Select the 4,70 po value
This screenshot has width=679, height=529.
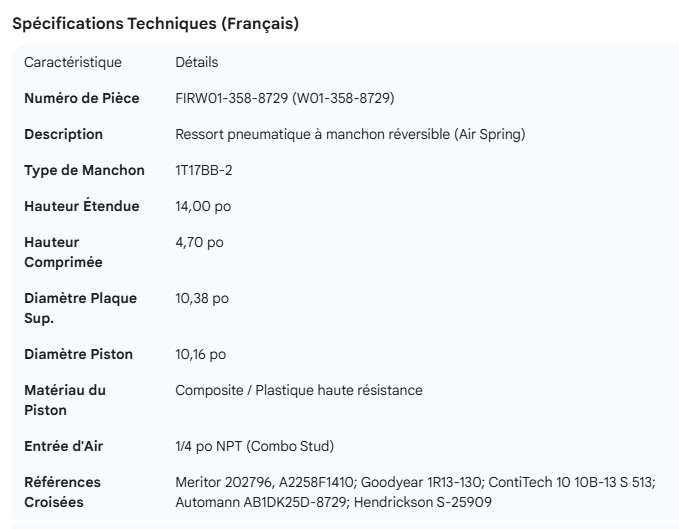tap(199, 243)
